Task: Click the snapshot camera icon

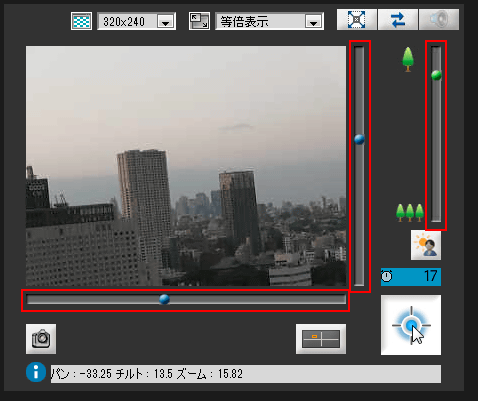Action: pyautogui.click(x=41, y=339)
